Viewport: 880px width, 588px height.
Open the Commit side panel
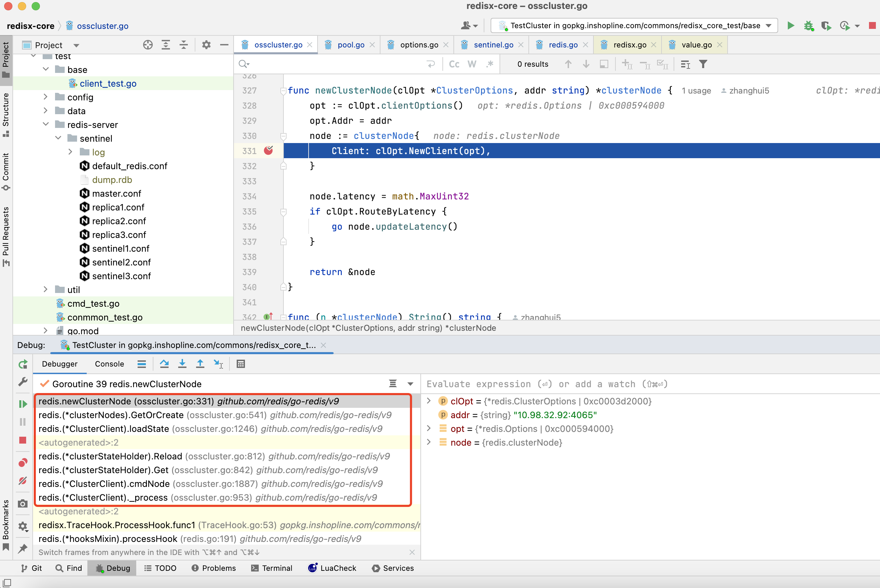coord(6,172)
